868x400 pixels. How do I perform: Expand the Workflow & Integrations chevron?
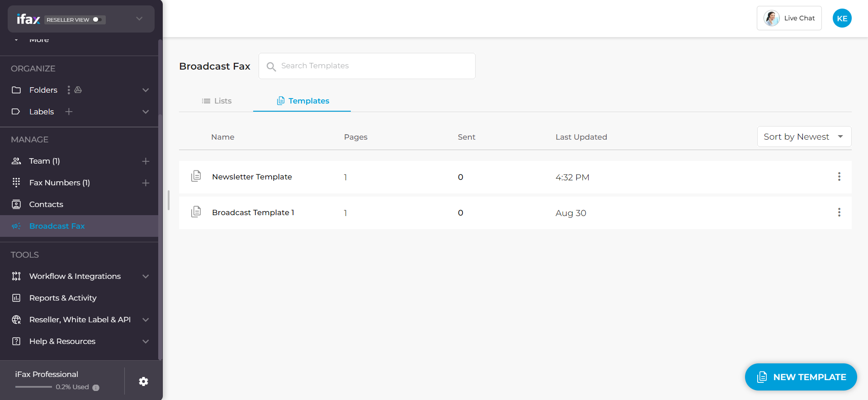coord(146,276)
